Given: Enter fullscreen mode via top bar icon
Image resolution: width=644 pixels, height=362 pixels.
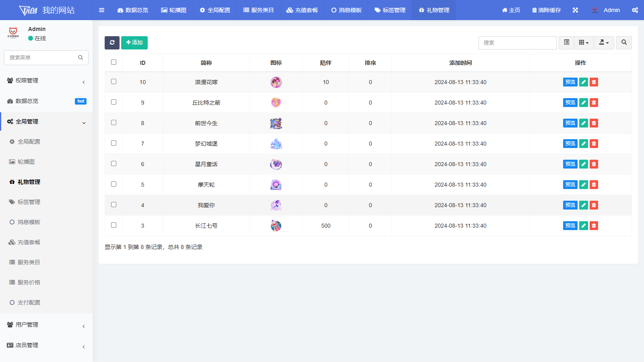Looking at the screenshot, I should pyautogui.click(x=575, y=10).
